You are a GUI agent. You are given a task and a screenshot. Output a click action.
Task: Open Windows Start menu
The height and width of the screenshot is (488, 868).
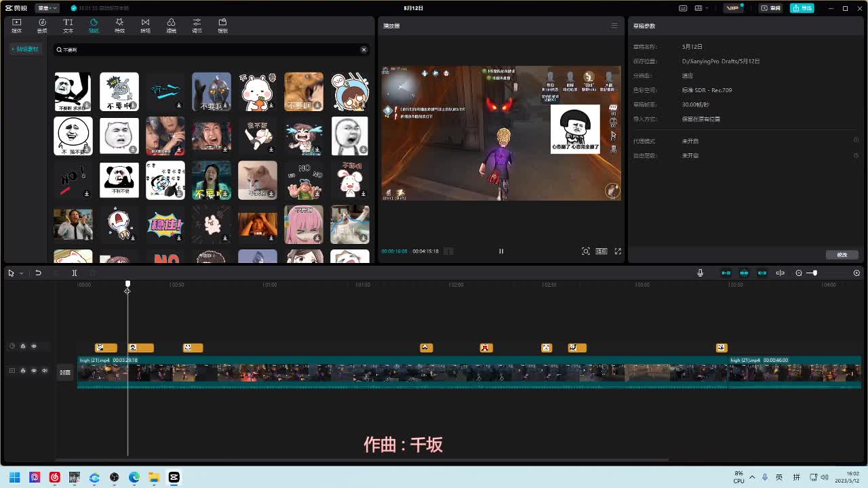click(x=15, y=477)
